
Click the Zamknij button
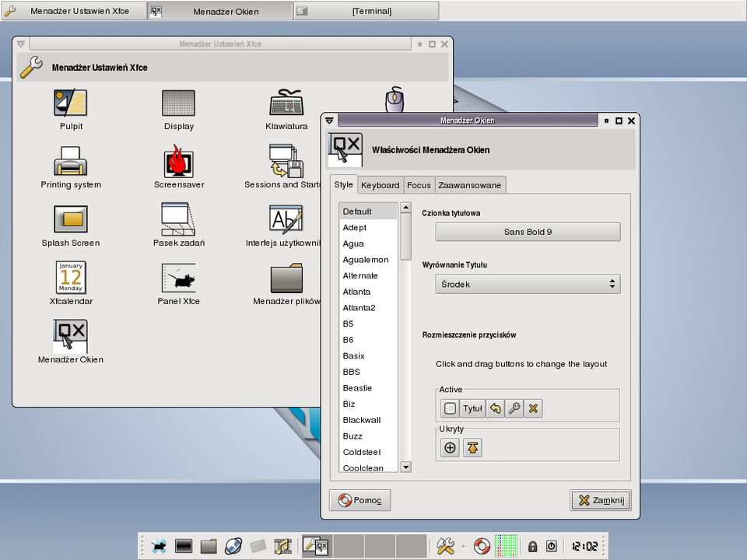(x=600, y=500)
